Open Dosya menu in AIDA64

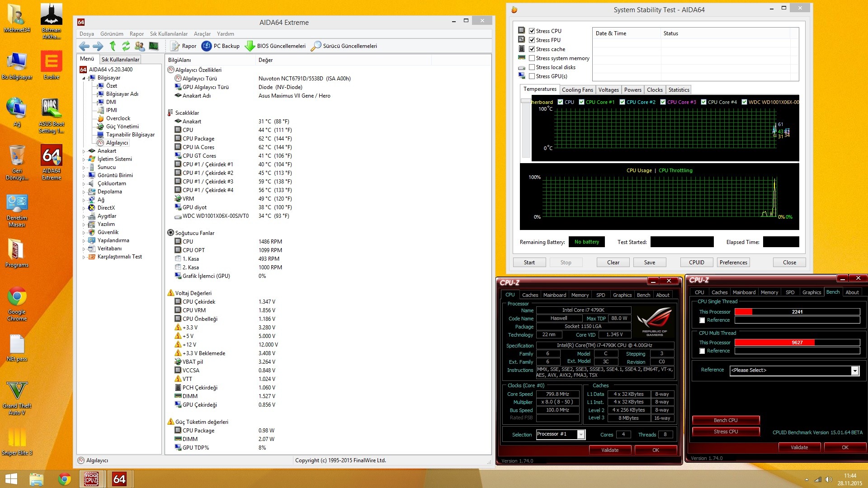pos(87,34)
